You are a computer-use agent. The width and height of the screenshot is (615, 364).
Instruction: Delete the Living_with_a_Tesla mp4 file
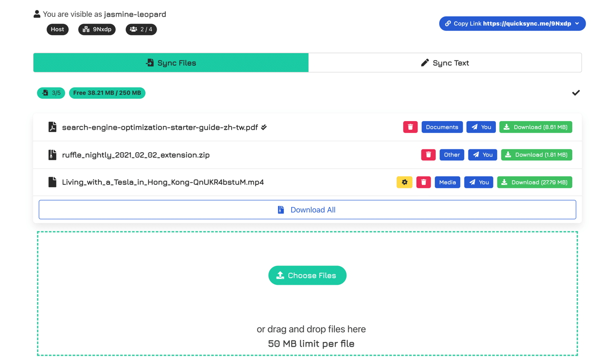pyautogui.click(x=423, y=182)
